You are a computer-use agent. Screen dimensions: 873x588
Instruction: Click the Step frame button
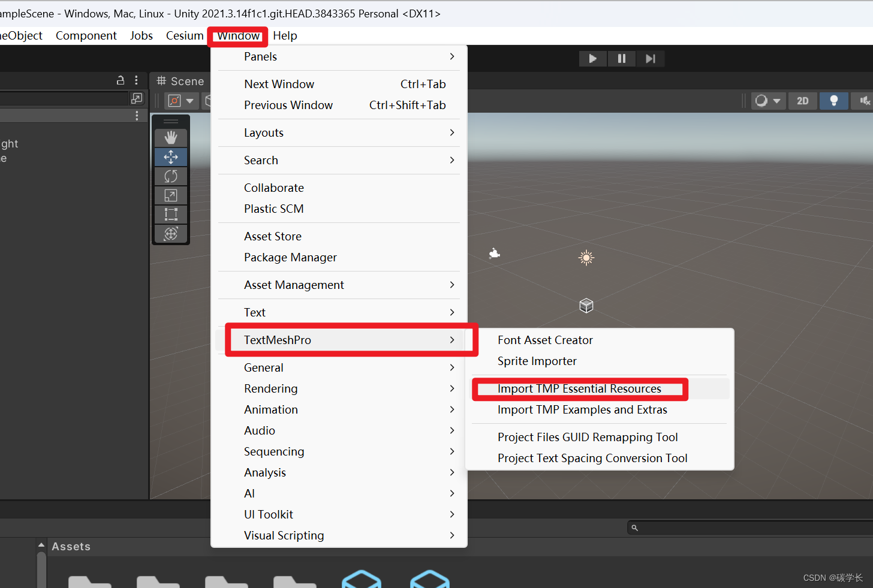(x=651, y=59)
